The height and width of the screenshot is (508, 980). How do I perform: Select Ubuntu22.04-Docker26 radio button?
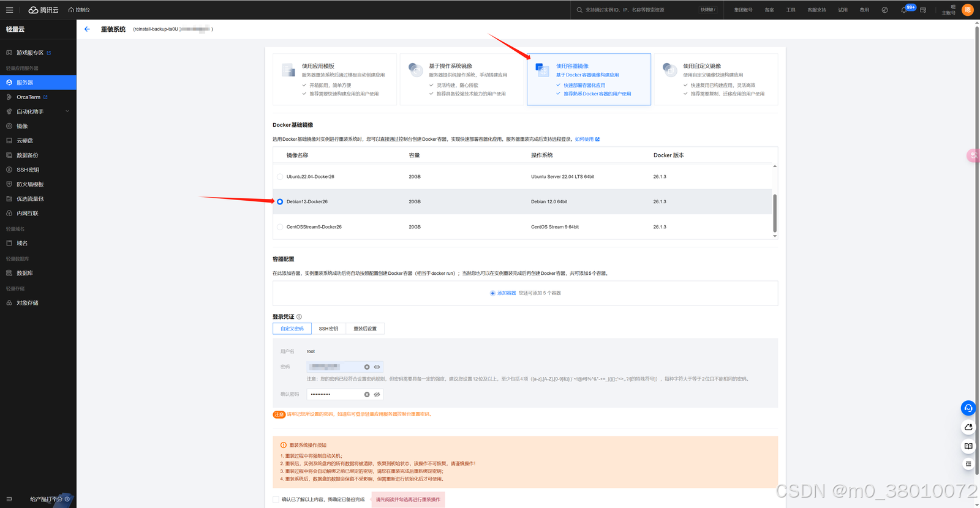280,177
